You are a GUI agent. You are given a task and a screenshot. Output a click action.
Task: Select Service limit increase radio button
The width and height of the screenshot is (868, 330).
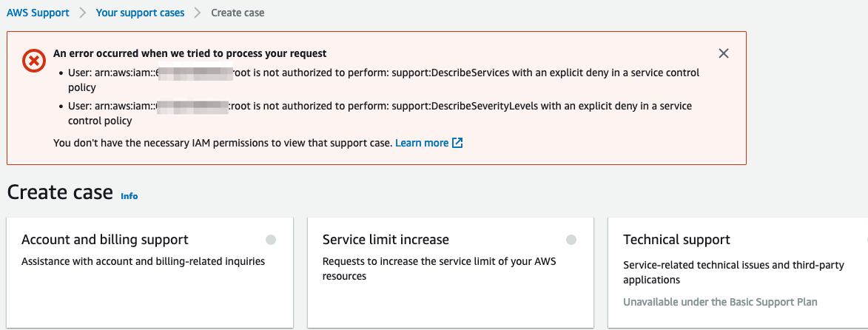tap(571, 240)
